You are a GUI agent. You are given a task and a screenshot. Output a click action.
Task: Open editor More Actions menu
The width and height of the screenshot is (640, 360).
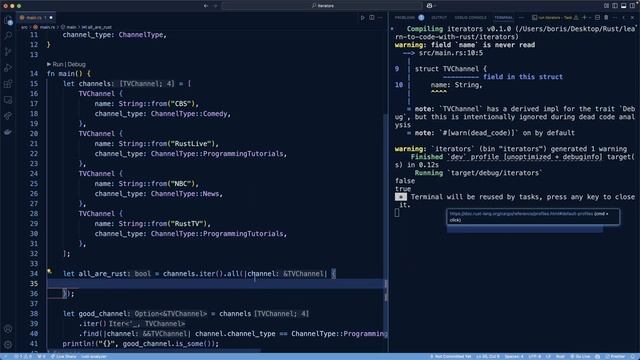click(380, 18)
